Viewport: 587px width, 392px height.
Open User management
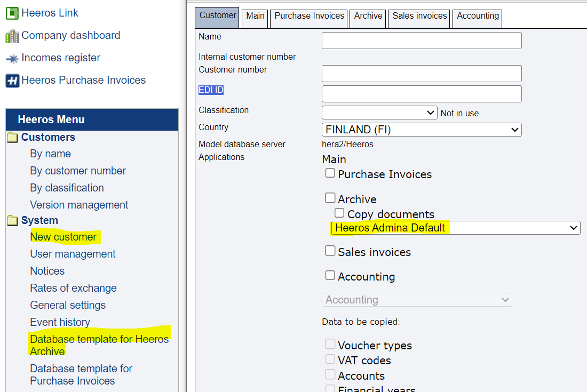pos(73,254)
